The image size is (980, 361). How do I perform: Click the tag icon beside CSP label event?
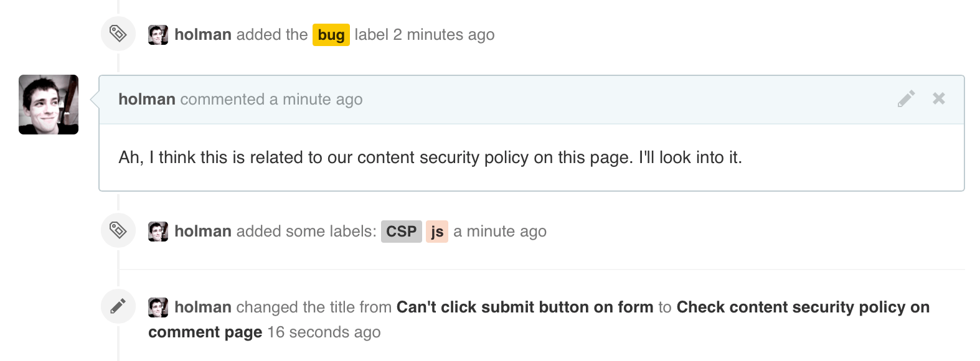tap(118, 230)
